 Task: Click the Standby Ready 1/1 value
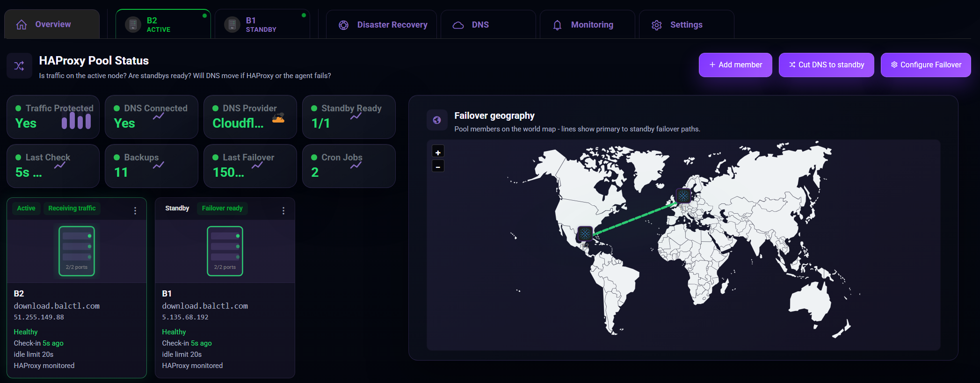(321, 123)
